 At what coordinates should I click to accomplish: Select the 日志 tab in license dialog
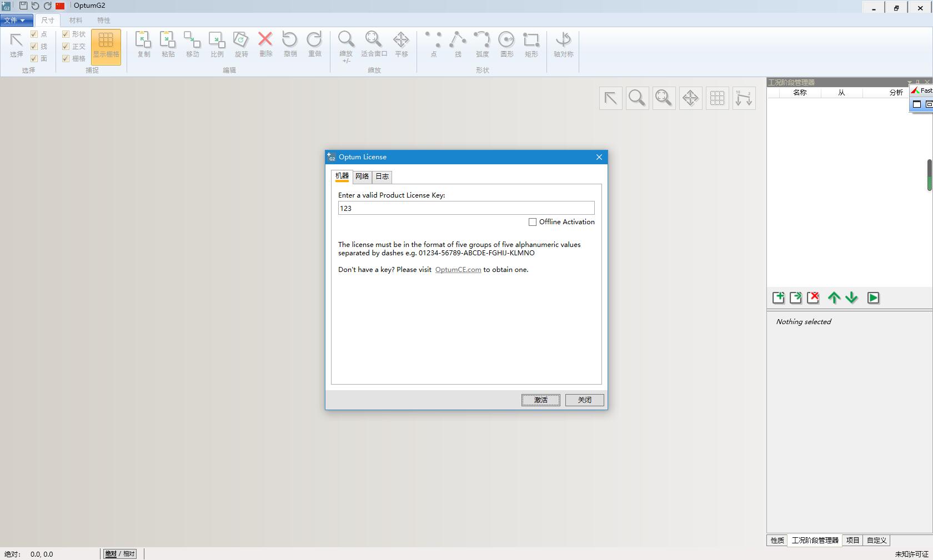(x=382, y=176)
